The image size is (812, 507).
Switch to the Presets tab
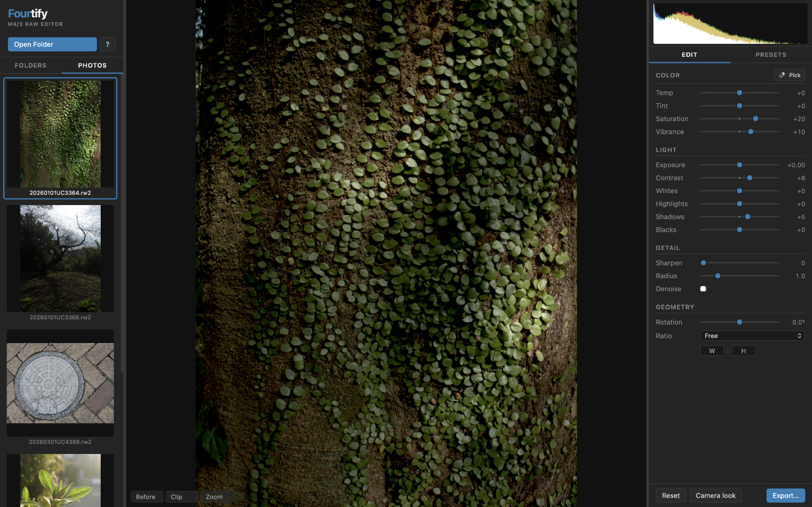pos(770,55)
